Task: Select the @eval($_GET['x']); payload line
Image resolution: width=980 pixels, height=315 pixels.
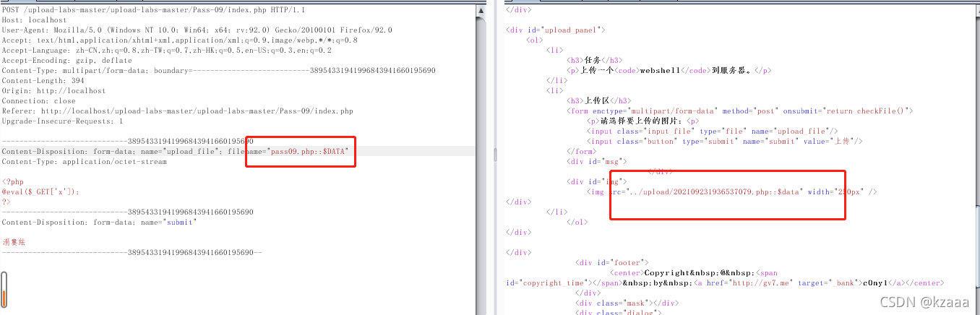Action: pyautogui.click(x=40, y=192)
